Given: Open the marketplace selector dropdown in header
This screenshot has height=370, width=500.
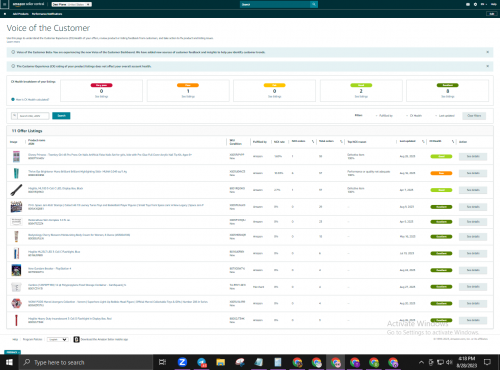Looking at the screenshot, I should pyautogui.click(x=72, y=4).
